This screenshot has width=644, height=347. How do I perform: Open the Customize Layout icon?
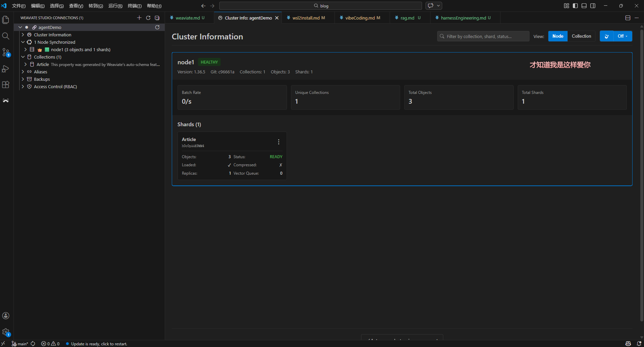567,6
